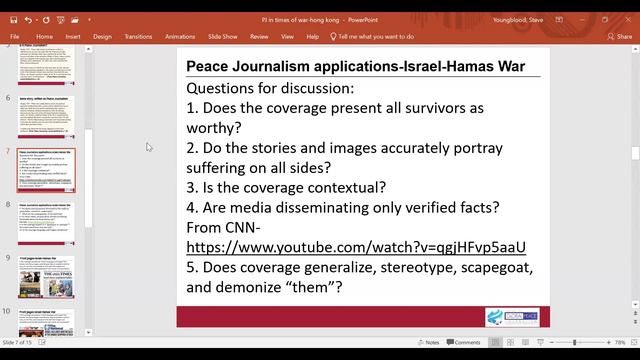Click the 'From CNN-' text on the slide
This screenshot has width=640, height=360.
tap(223, 227)
